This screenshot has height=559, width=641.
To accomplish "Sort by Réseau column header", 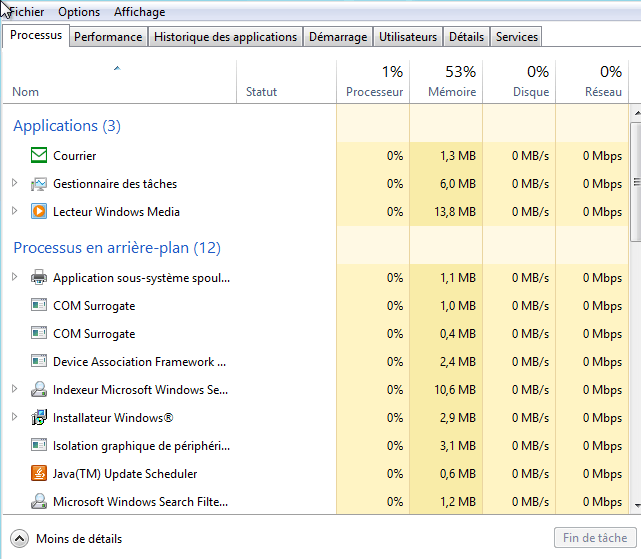I will [x=592, y=82].
